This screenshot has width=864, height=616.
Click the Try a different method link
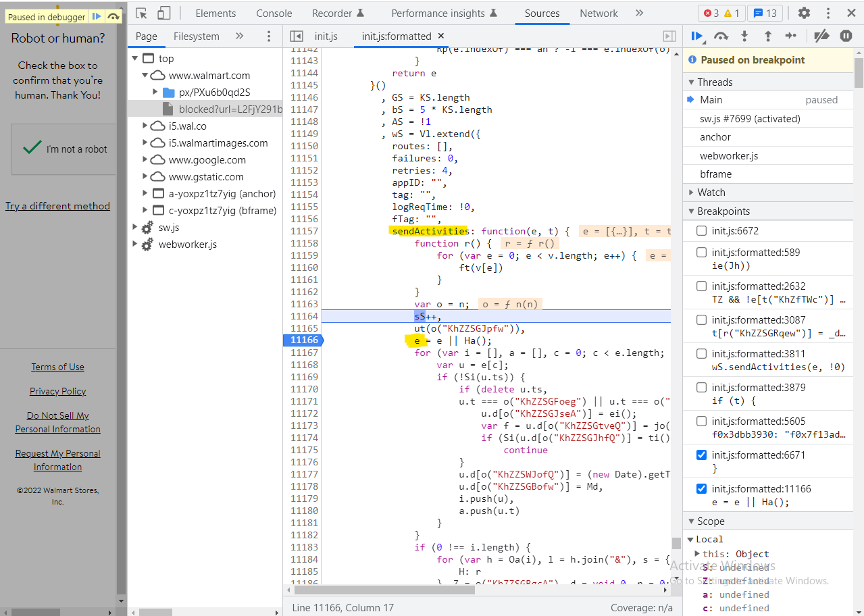click(x=57, y=206)
